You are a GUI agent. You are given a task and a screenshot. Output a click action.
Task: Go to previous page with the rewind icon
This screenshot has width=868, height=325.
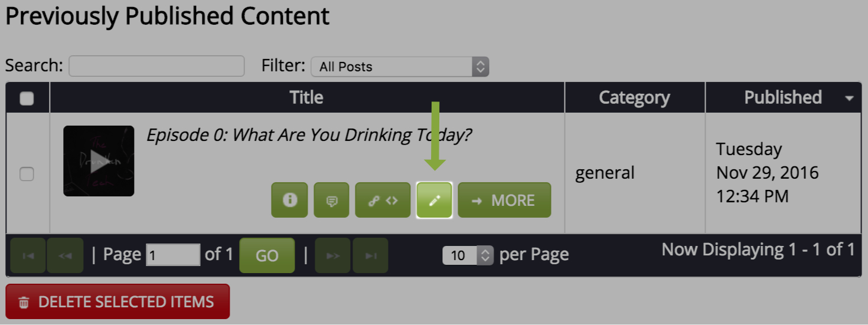pyautogui.click(x=65, y=255)
